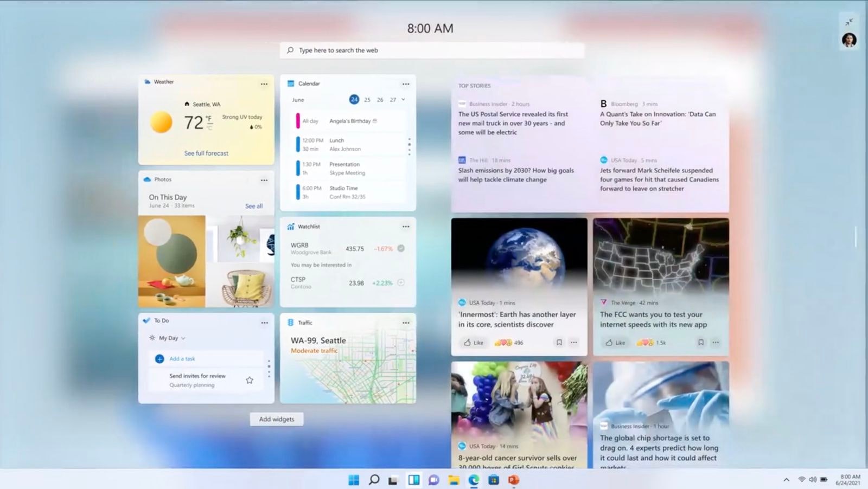Collapse the widgets board with the arrow icon
Image resolution: width=868 pixels, height=489 pixels.
(x=850, y=22)
